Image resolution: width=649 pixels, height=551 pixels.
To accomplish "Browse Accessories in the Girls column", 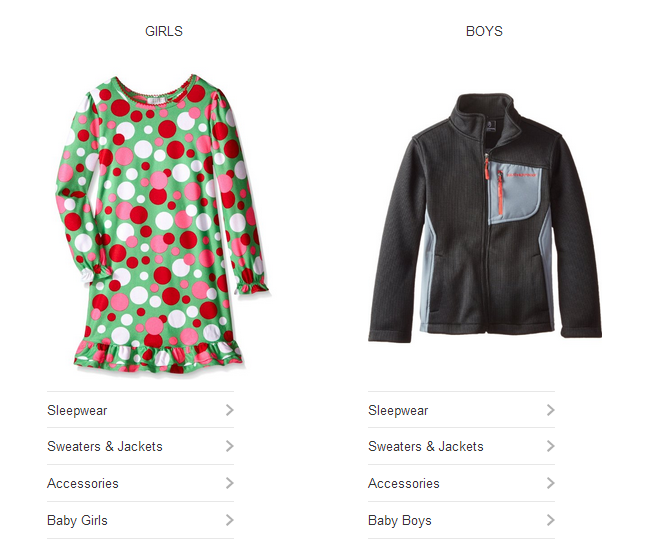I will coord(140,483).
